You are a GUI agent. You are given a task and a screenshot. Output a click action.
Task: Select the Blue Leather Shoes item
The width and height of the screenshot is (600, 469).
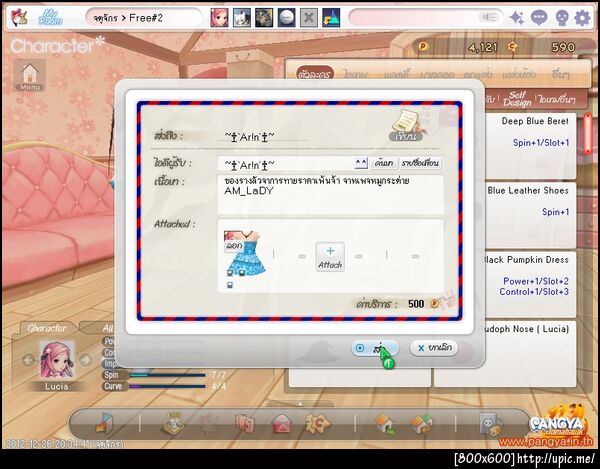pyautogui.click(x=530, y=214)
